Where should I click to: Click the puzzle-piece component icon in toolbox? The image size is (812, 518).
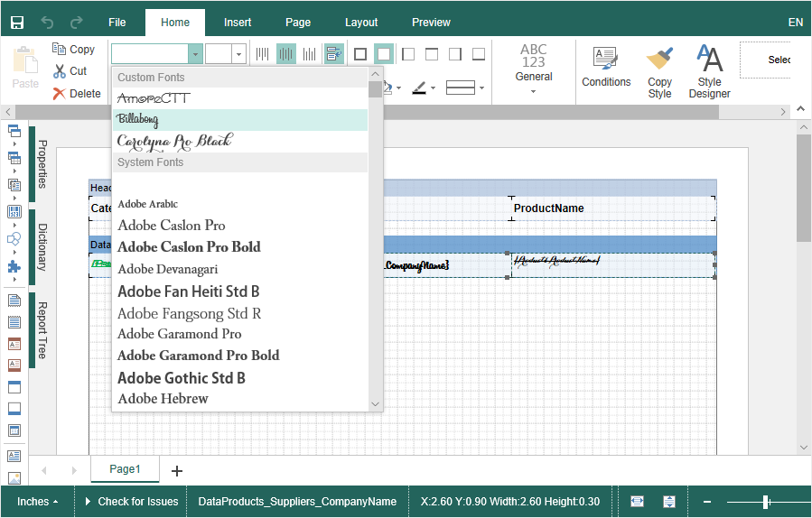coord(14,266)
